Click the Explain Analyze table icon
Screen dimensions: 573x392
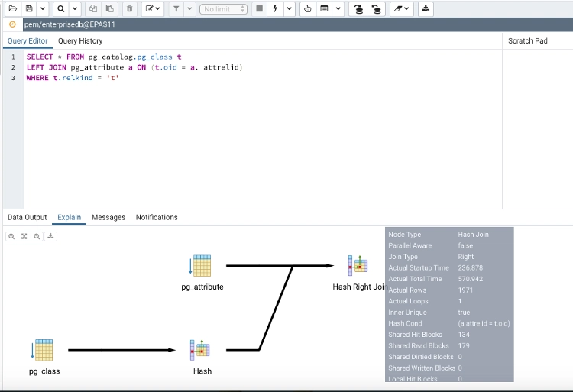click(x=324, y=8)
